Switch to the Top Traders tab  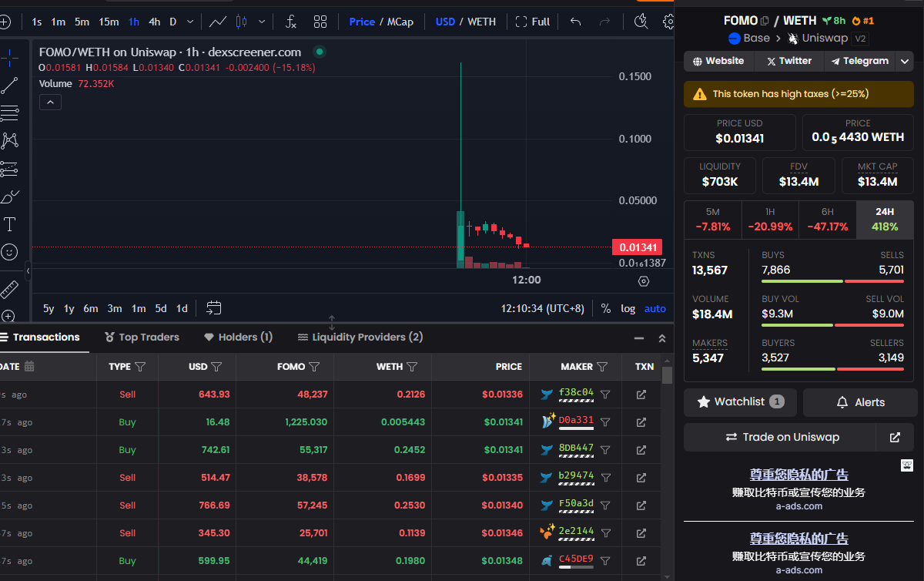click(142, 338)
